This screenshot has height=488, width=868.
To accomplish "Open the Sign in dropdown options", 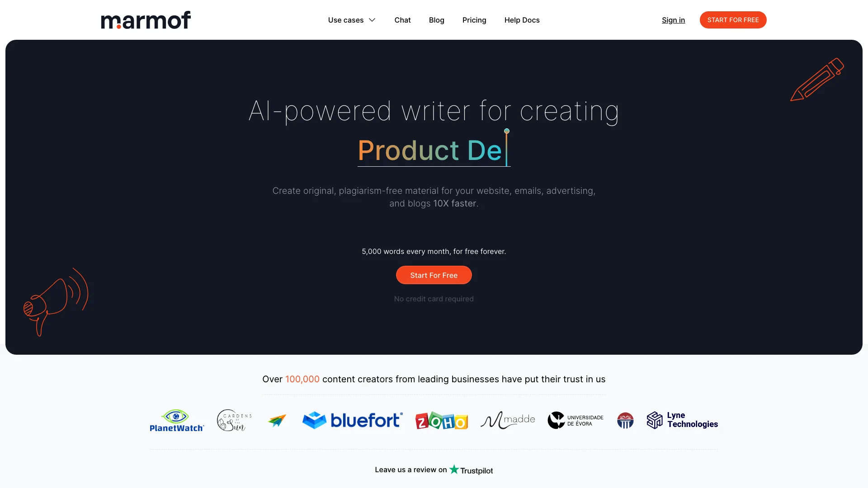I will pyautogui.click(x=673, y=20).
